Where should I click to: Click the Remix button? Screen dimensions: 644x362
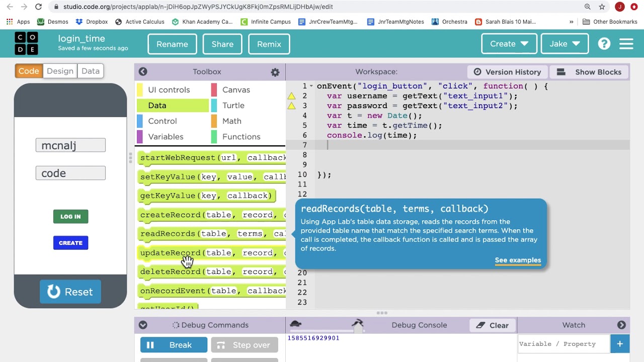click(269, 44)
